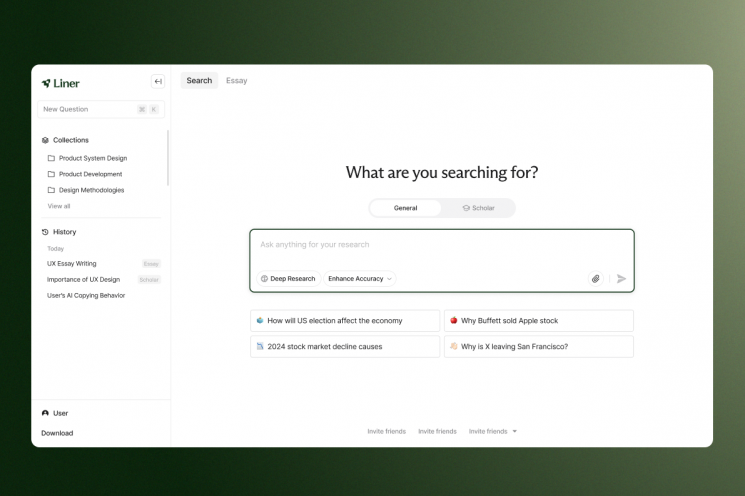
Task: Click the Download link in sidebar
Action: [x=57, y=433]
